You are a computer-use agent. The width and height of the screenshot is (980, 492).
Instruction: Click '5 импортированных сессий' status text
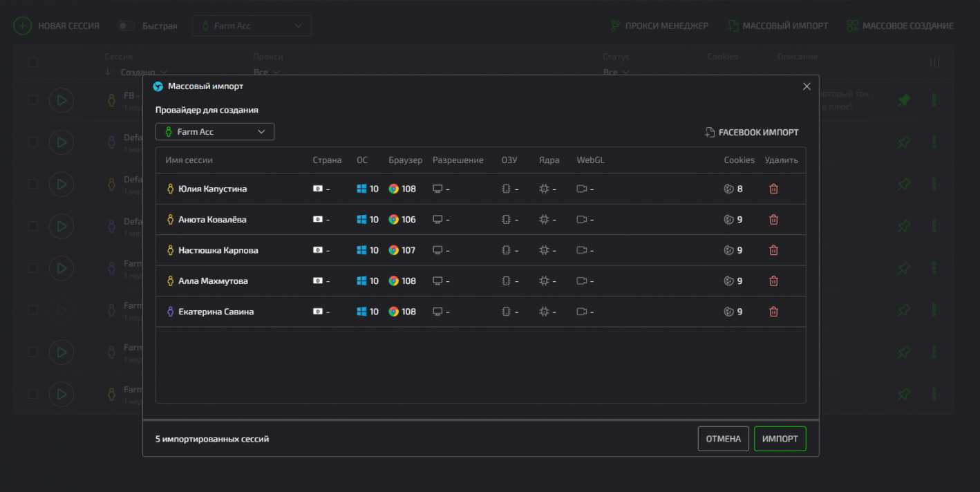click(x=212, y=439)
